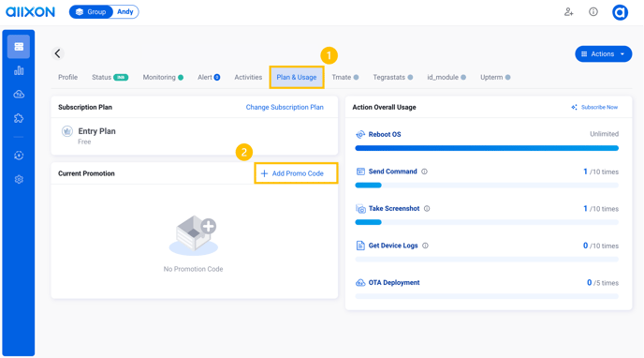The width and height of the screenshot is (644, 358).
Task: Select the Andy toggle option
Action: 124,12
